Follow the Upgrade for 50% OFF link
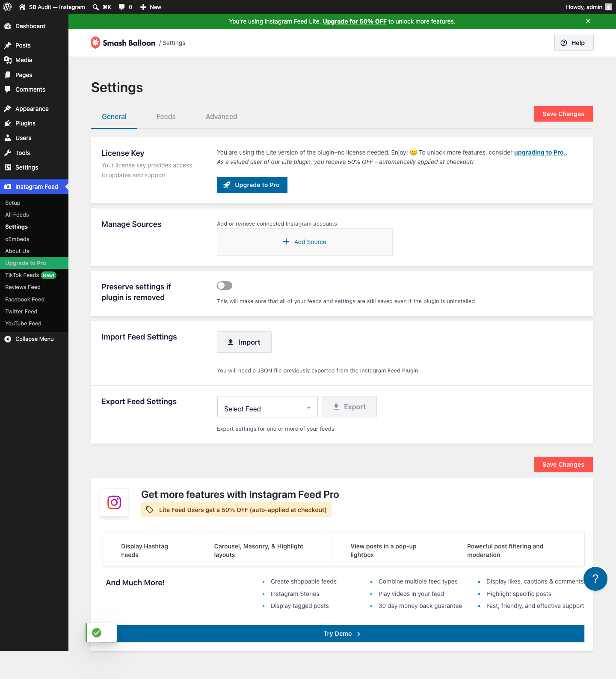The height and width of the screenshot is (679, 616). point(355,21)
